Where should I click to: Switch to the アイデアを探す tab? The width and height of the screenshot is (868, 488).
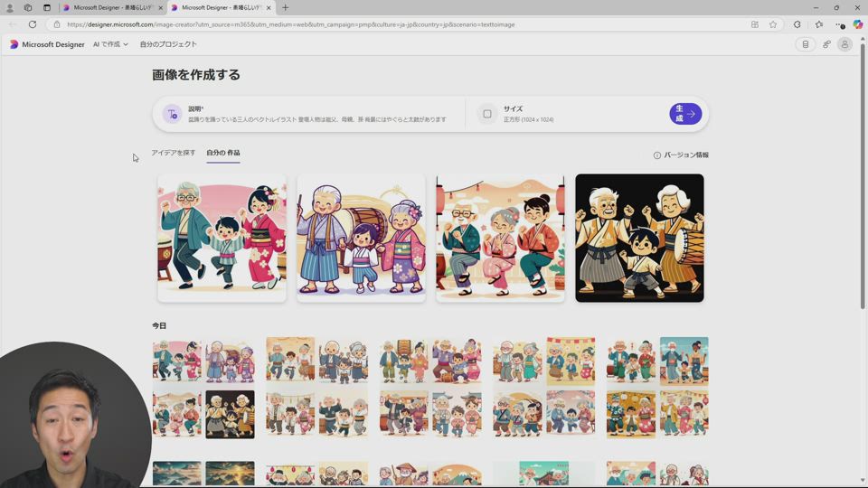173,153
